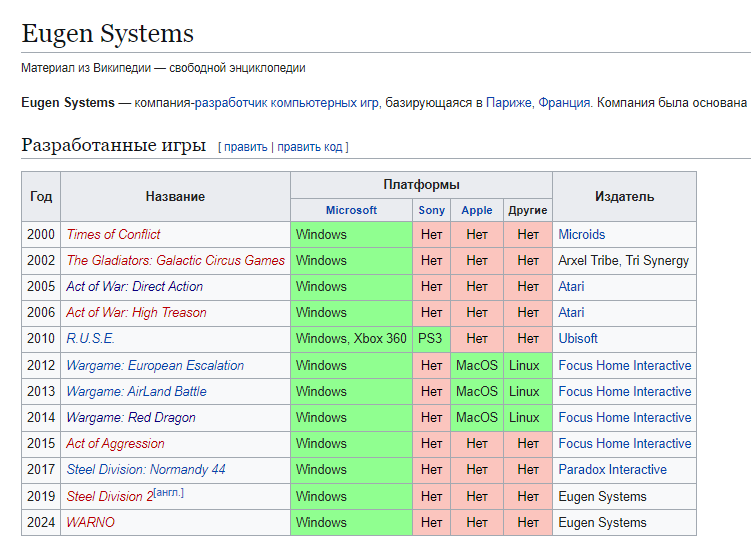This screenshot has height=541, width=751.
Task: Select the PS3 cell in R.U.S.E. row
Action: click(431, 338)
